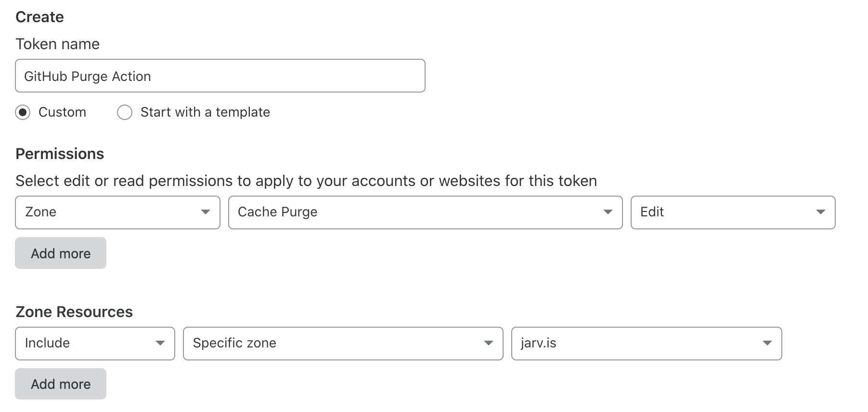868x412 pixels.
Task: Click the 'Custom' label text
Action: tap(62, 112)
